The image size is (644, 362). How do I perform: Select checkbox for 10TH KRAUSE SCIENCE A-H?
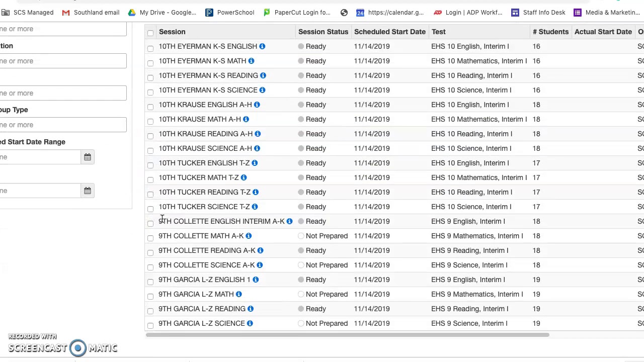[150, 150]
